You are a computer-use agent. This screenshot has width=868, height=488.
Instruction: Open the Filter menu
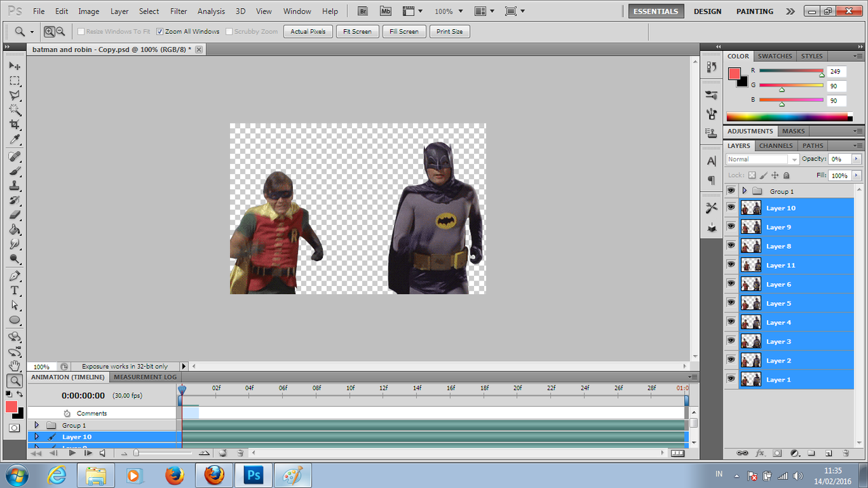(179, 12)
